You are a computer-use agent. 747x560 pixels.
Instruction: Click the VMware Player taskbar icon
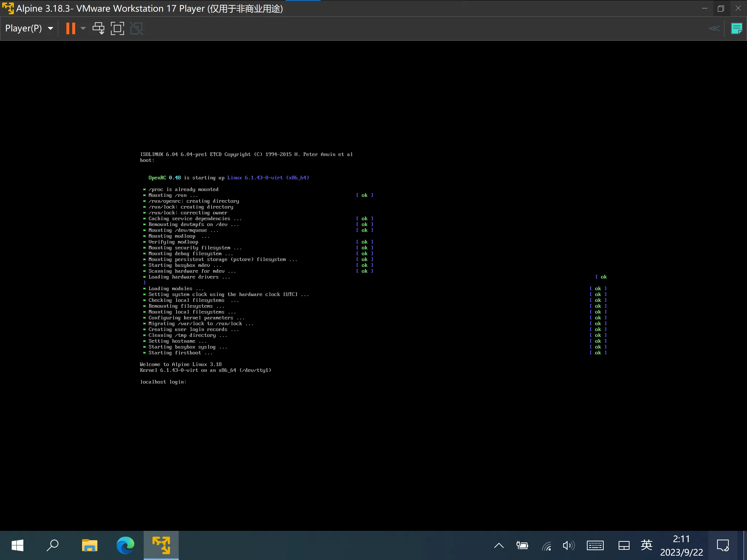pyautogui.click(x=161, y=545)
